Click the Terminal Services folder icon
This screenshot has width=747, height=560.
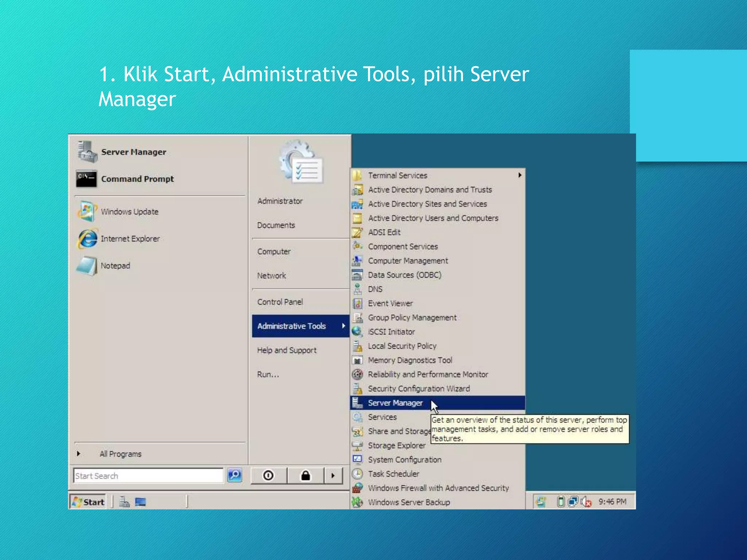coord(357,175)
